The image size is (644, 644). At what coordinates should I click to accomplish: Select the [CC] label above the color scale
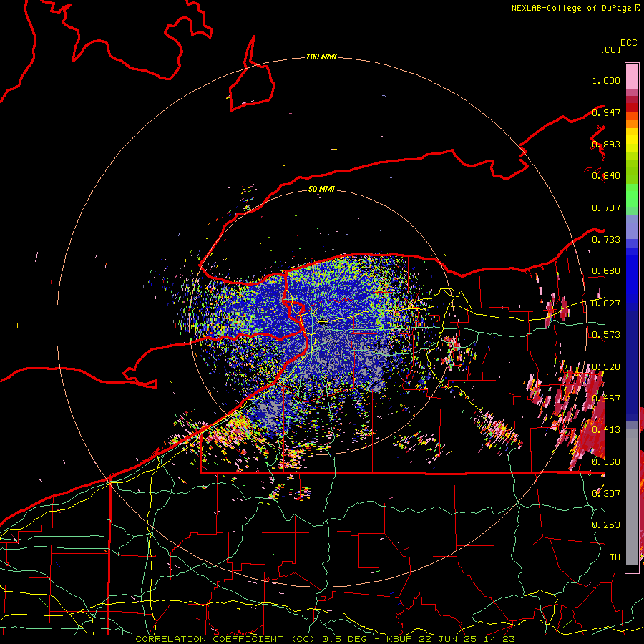610,49
